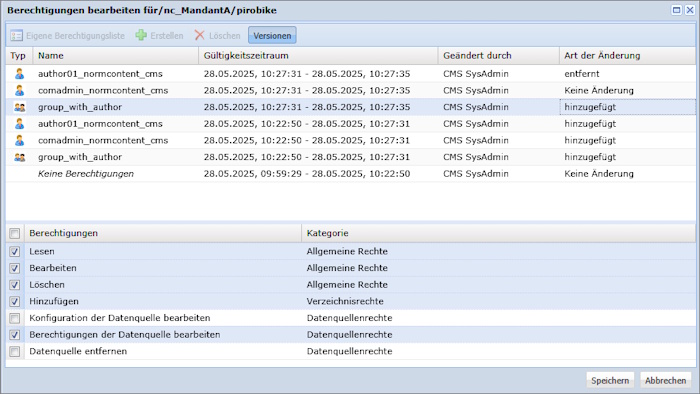Click group icon of group_with_author starting 10:22:50

pyautogui.click(x=19, y=157)
